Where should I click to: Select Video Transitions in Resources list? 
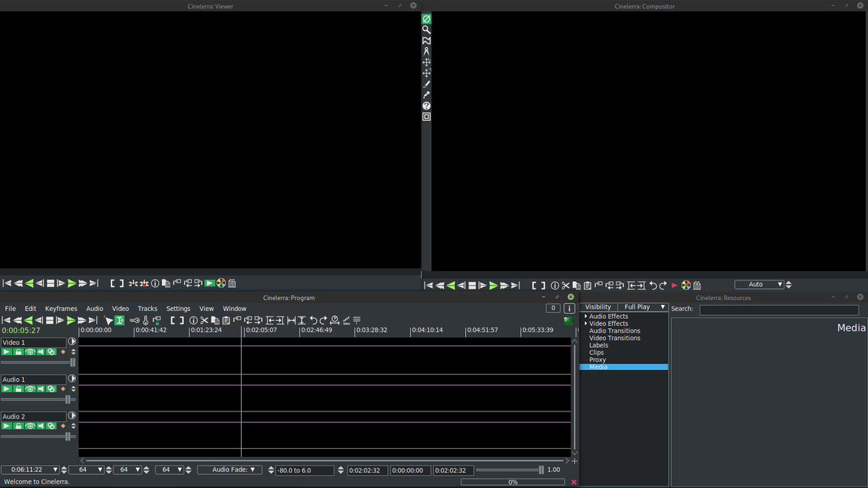615,338
